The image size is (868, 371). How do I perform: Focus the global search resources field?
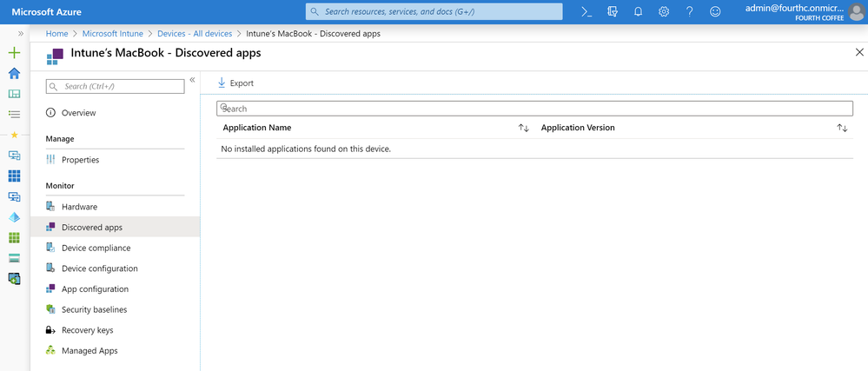tap(434, 11)
